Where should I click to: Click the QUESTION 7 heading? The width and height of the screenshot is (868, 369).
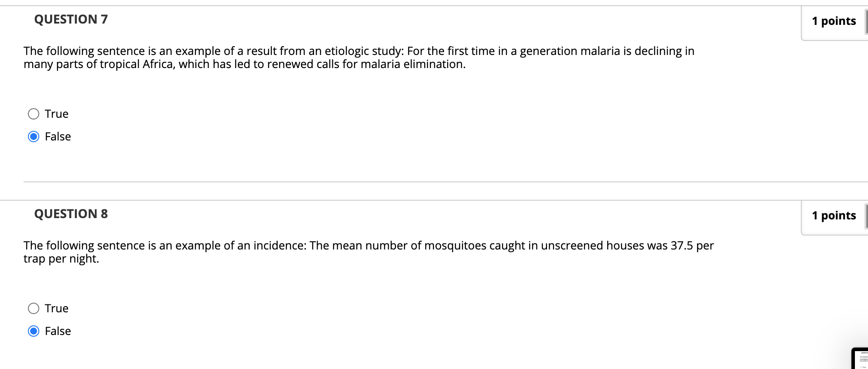(x=71, y=19)
